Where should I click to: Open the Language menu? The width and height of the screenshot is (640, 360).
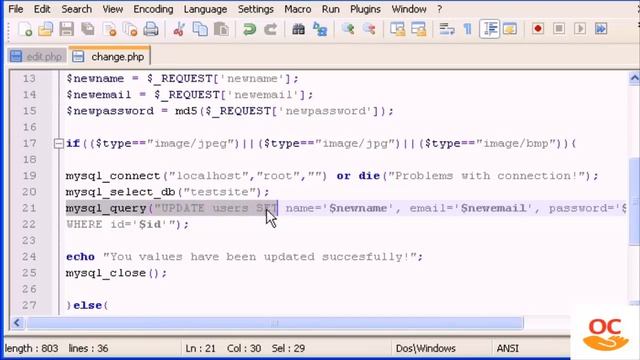point(205,9)
